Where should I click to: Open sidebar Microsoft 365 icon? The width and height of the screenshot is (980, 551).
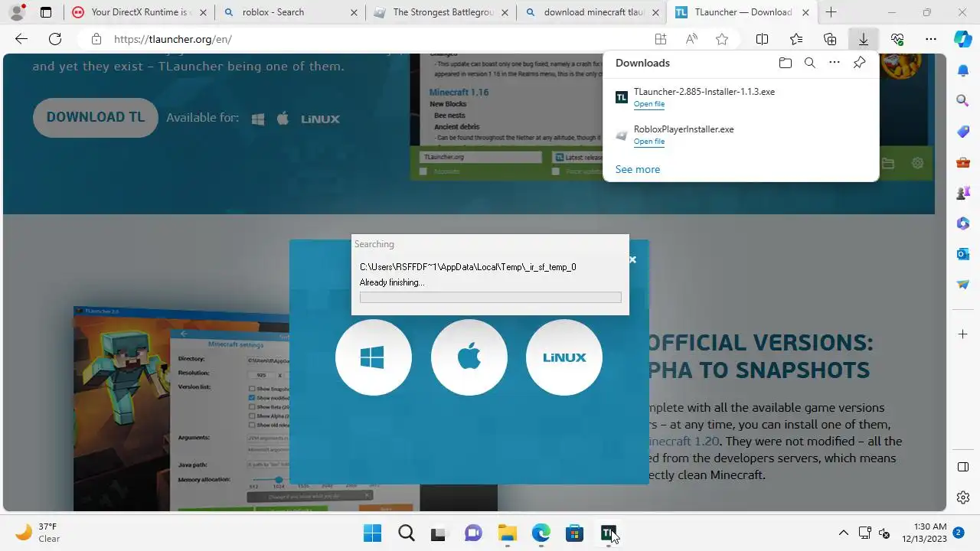point(963,223)
